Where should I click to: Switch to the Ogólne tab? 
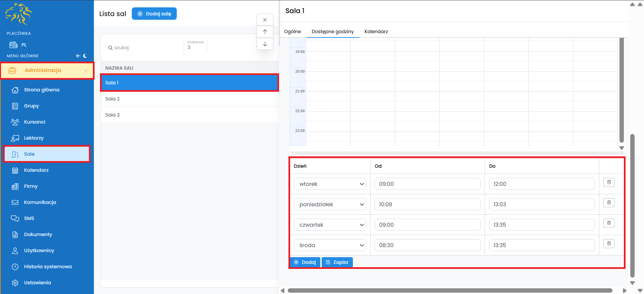click(292, 31)
